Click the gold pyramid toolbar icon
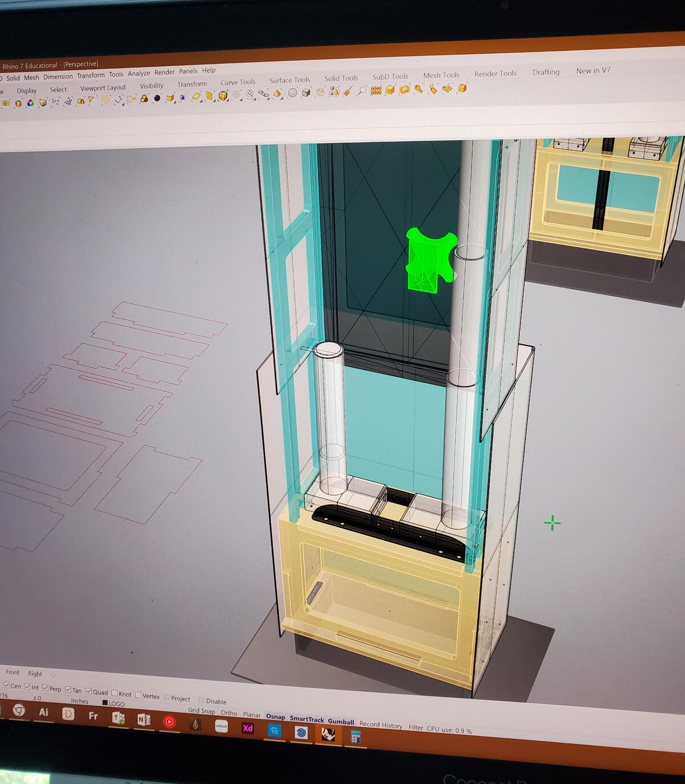The height and width of the screenshot is (784, 685). coord(277,93)
